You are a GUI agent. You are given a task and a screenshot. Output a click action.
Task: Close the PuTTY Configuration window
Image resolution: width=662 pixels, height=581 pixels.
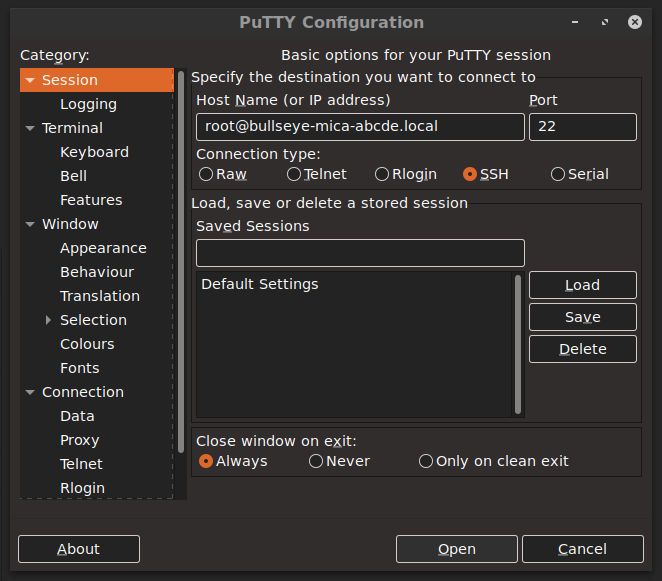coord(635,22)
